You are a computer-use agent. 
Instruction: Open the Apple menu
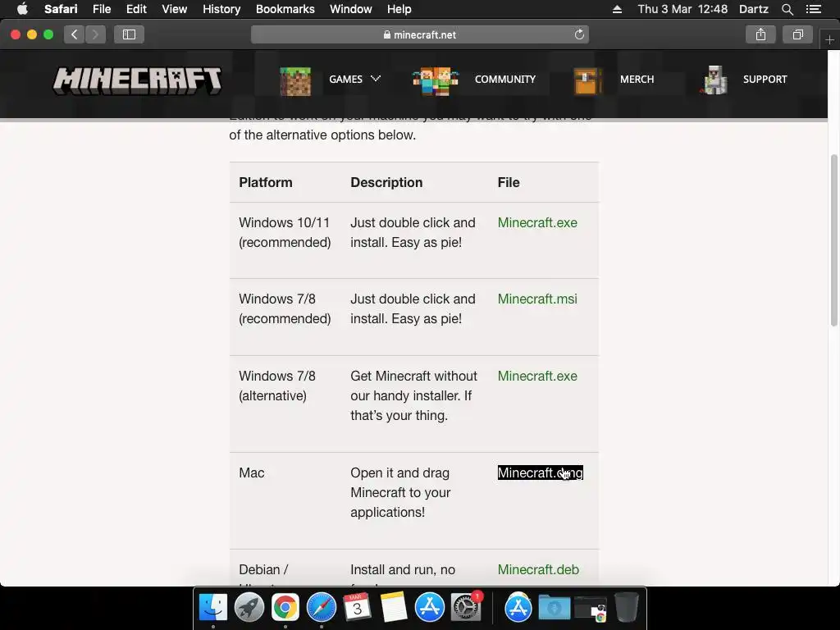click(22, 9)
